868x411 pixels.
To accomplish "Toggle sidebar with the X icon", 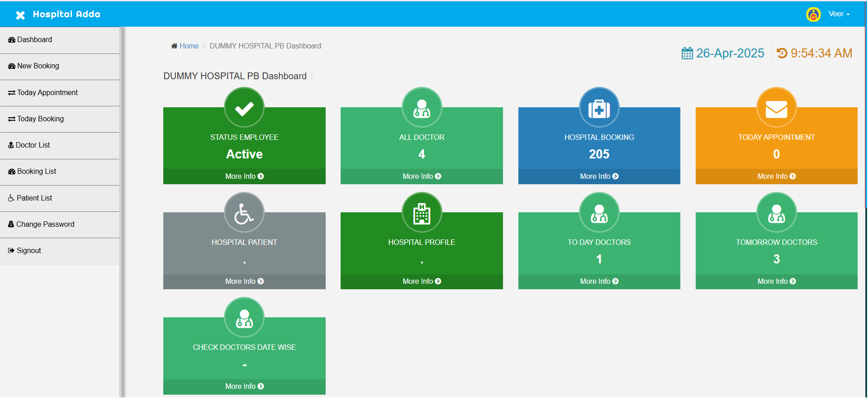I will coord(20,15).
